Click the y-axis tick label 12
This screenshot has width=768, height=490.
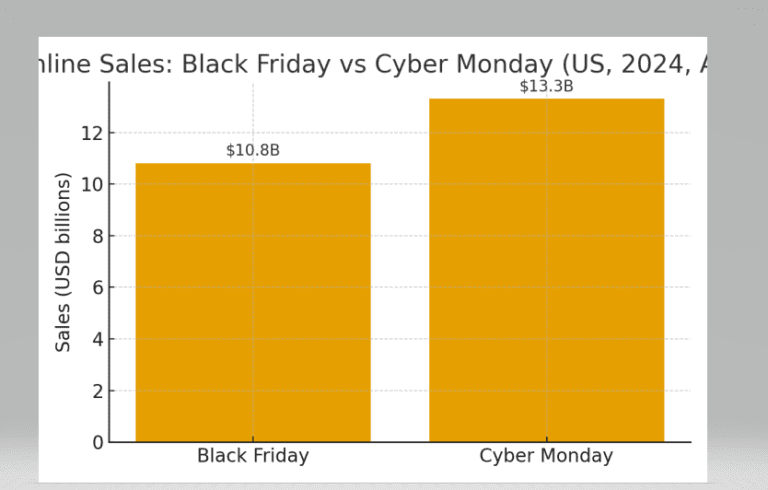click(x=92, y=133)
